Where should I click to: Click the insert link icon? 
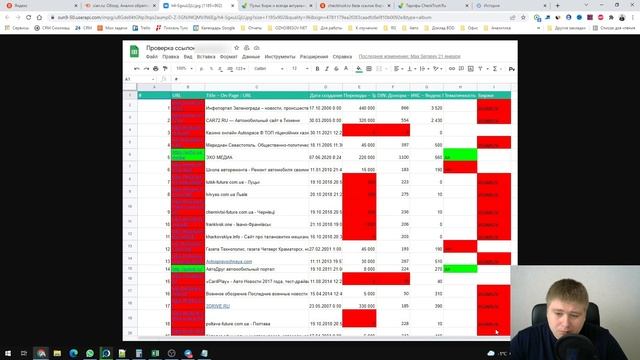click(451, 69)
